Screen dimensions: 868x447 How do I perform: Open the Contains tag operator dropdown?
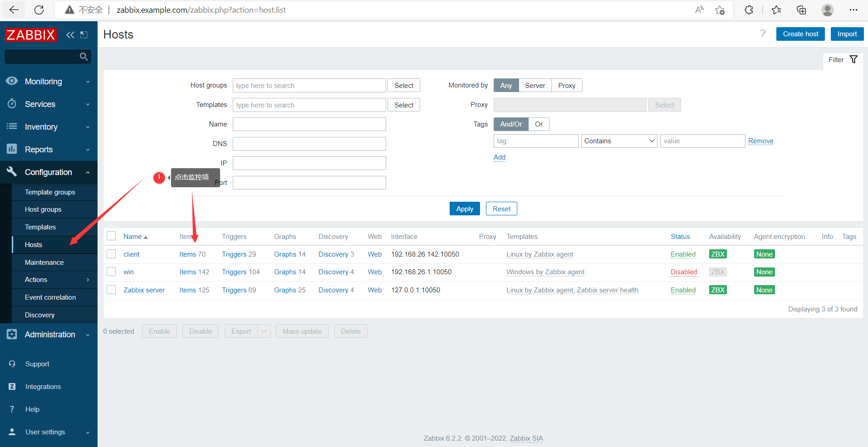pyautogui.click(x=619, y=141)
